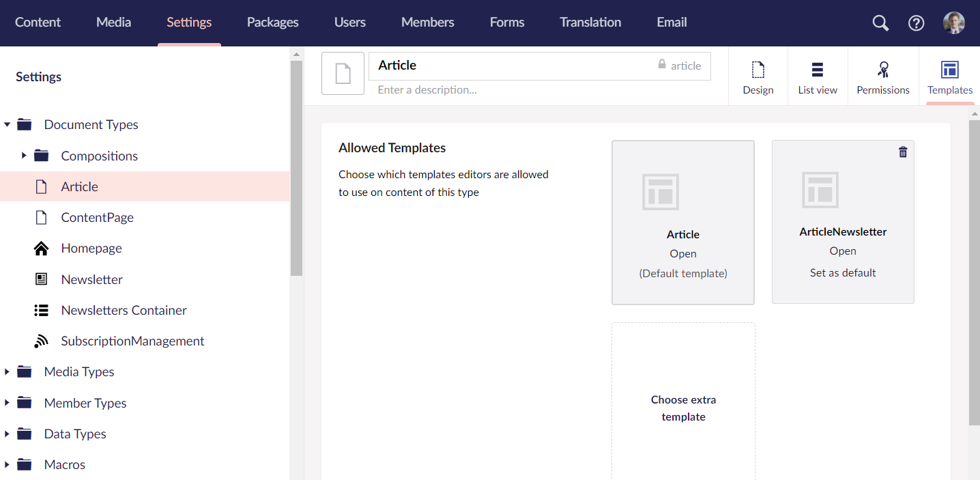Click the Data Types label
The image size is (980, 480).
75,434
